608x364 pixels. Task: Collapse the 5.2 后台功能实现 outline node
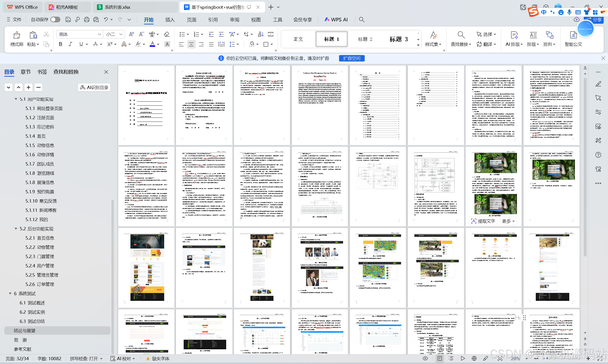(x=16, y=229)
